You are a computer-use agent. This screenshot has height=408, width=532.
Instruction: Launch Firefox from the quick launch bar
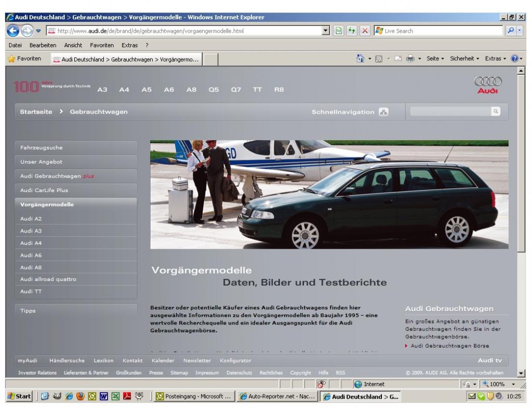[x=81, y=396]
